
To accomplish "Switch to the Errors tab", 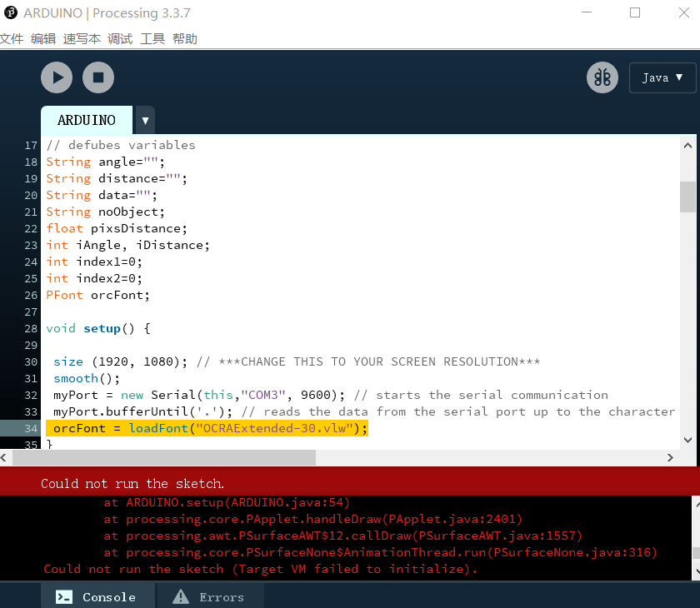I will [210, 596].
